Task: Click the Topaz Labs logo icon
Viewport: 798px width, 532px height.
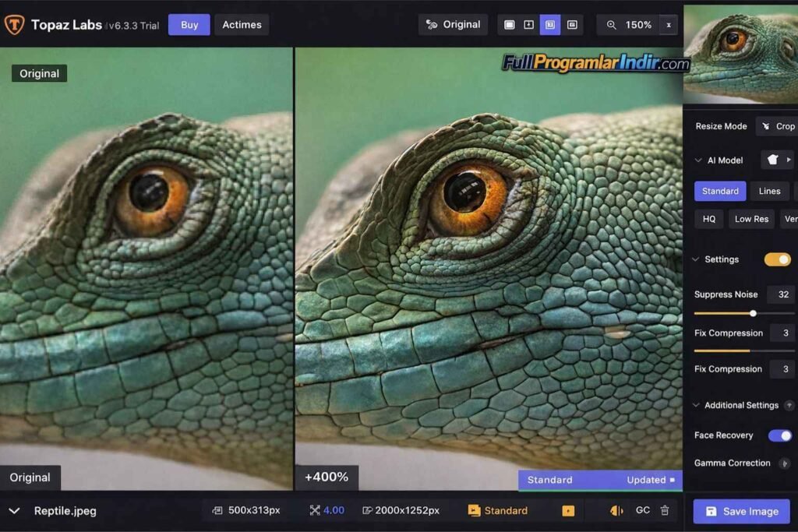Action: pos(14,24)
